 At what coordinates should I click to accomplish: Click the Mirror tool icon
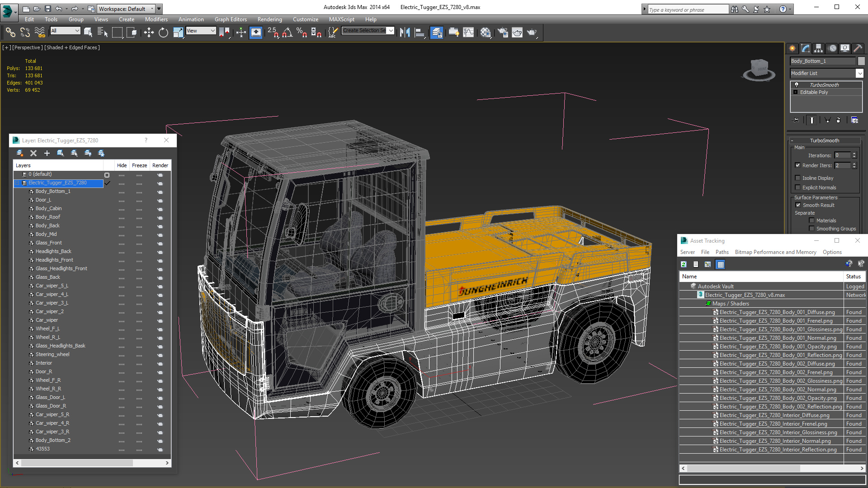click(x=405, y=32)
